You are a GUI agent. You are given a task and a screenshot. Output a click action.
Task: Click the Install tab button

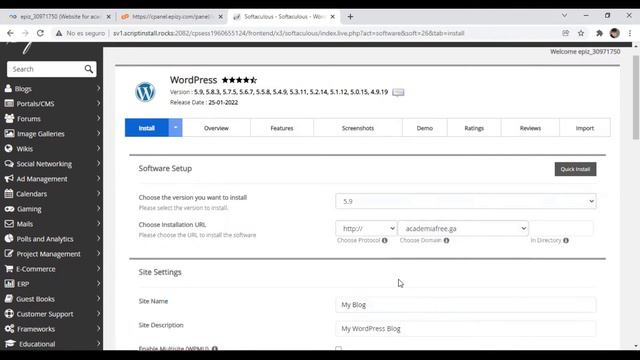coord(147,128)
